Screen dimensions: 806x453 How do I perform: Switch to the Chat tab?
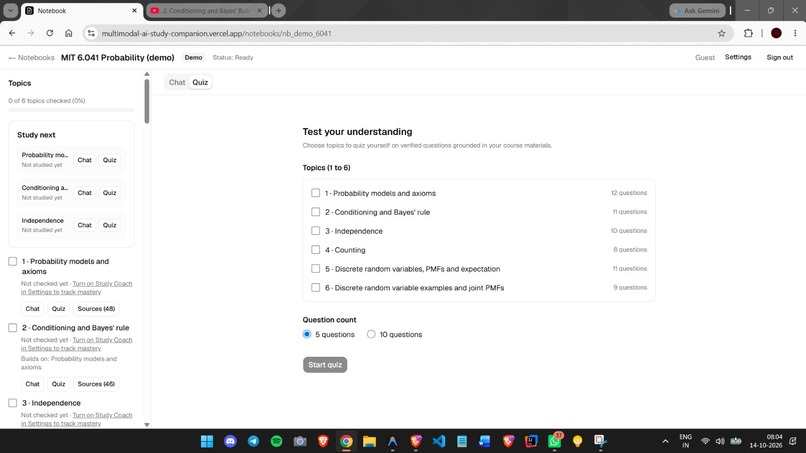pos(177,82)
